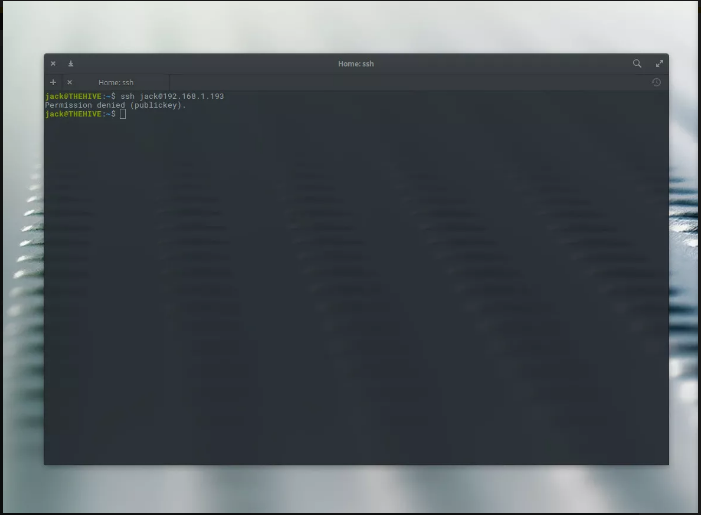Open a new terminal tab with plus icon
Screen dimensions: 701x515
coord(53,82)
